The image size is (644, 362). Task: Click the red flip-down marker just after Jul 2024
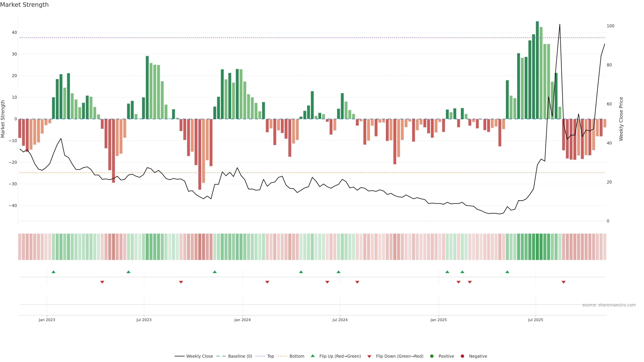pyautogui.click(x=357, y=282)
